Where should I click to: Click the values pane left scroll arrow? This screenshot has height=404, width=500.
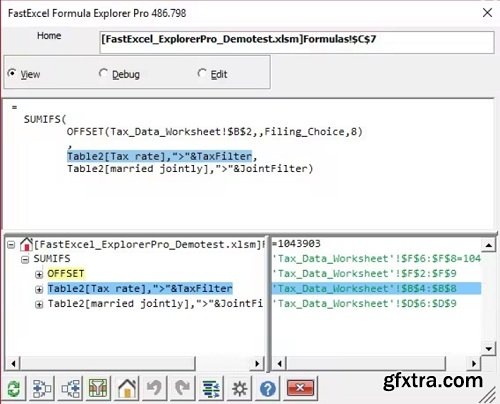pos(279,363)
